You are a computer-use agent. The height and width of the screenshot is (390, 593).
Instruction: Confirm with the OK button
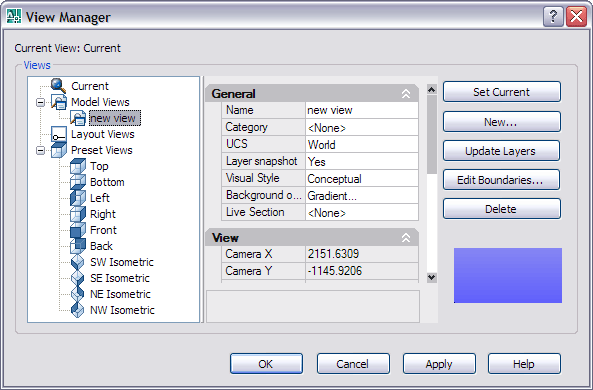click(266, 364)
